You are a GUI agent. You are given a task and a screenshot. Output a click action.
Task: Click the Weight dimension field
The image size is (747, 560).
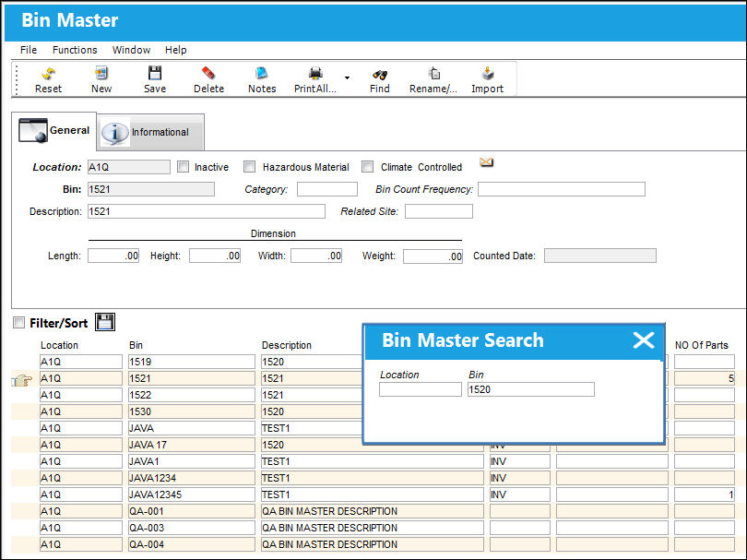[433, 256]
